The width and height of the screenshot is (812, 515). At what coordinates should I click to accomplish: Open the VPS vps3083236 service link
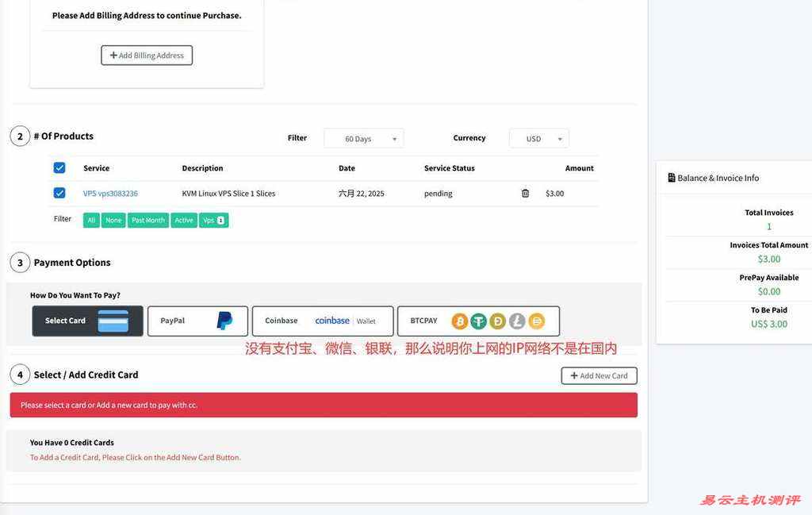click(110, 194)
